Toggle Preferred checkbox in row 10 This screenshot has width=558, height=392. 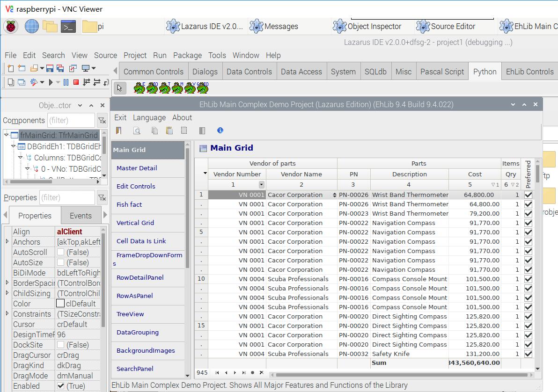[x=529, y=279]
